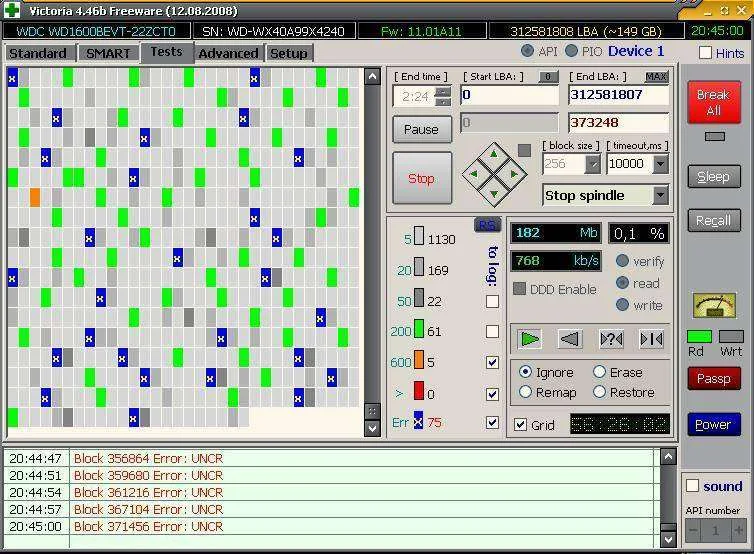Click the Sleep button

click(714, 176)
